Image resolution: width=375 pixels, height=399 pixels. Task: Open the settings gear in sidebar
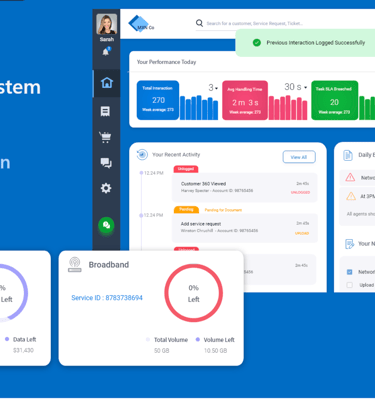[106, 188]
